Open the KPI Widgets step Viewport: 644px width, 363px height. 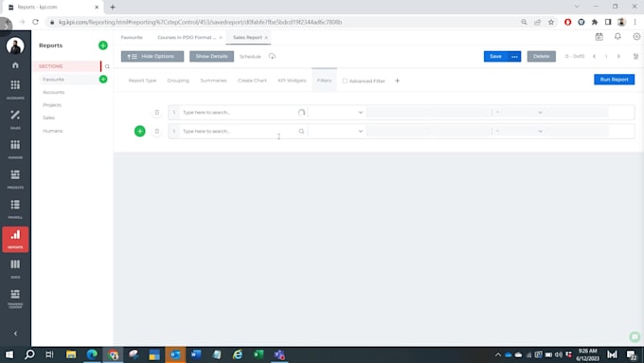(x=292, y=81)
